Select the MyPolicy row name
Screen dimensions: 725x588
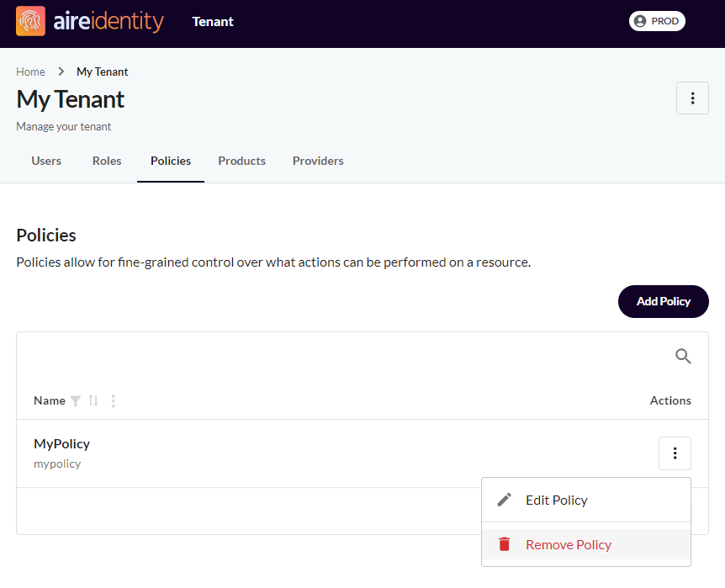[62, 444]
